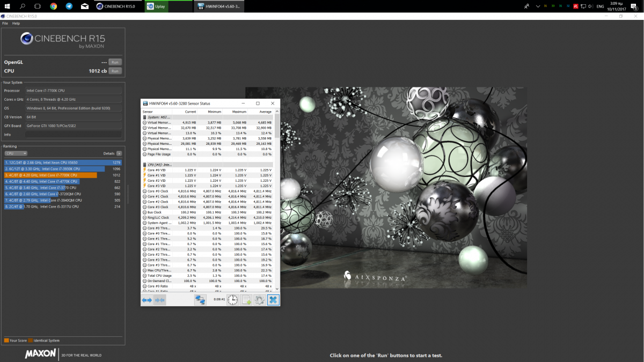
Task: Select the i7-4770K ranking entry
Action: click(x=63, y=181)
